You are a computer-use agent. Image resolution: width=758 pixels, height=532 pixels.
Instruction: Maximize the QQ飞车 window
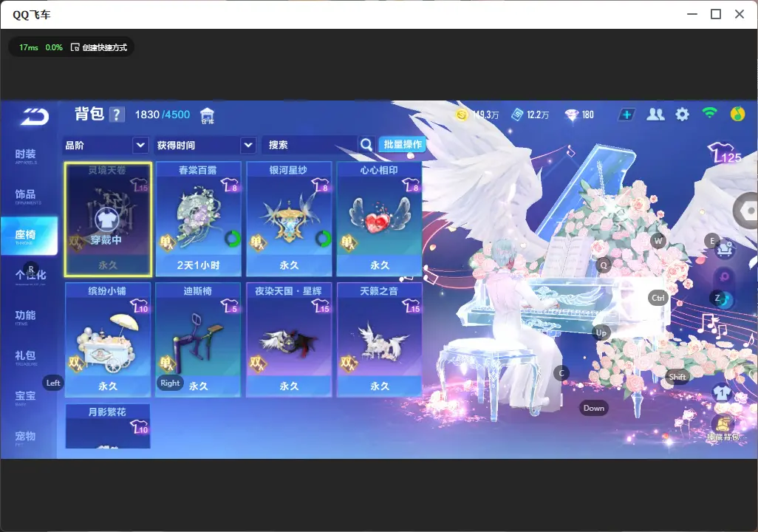pyautogui.click(x=716, y=15)
